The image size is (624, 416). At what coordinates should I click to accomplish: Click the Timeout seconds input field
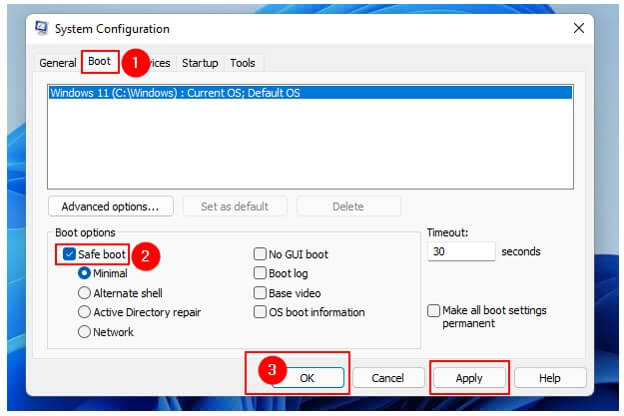point(461,252)
